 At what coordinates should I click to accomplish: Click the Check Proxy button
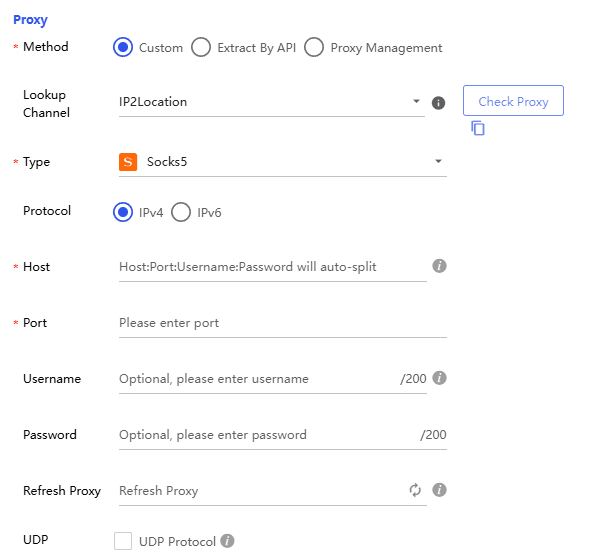coord(513,101)
